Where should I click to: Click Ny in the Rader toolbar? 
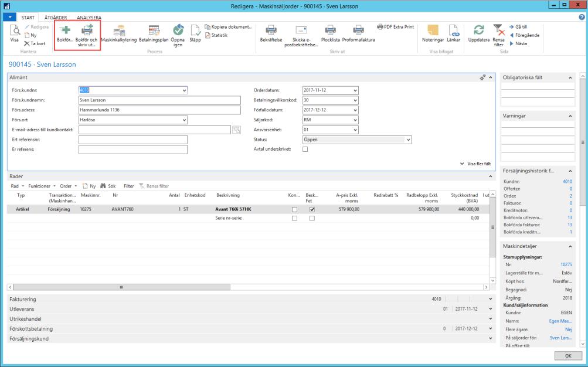point(89,186)
